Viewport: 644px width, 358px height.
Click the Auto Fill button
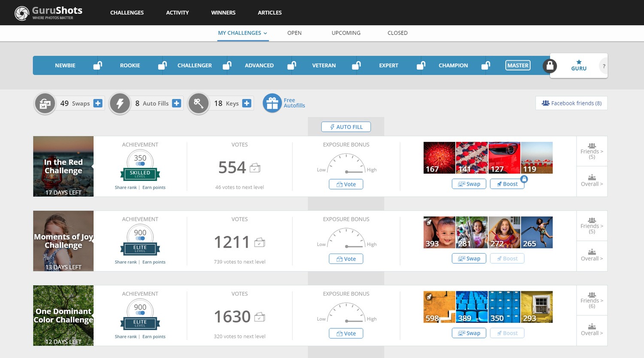pos(346,127)
